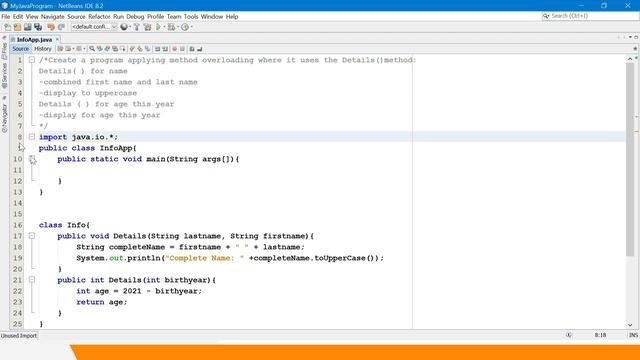The width and height of the screenshot is (640, 360).
Task: Collapse the Details(int) method at line 21
Action: 32,280
